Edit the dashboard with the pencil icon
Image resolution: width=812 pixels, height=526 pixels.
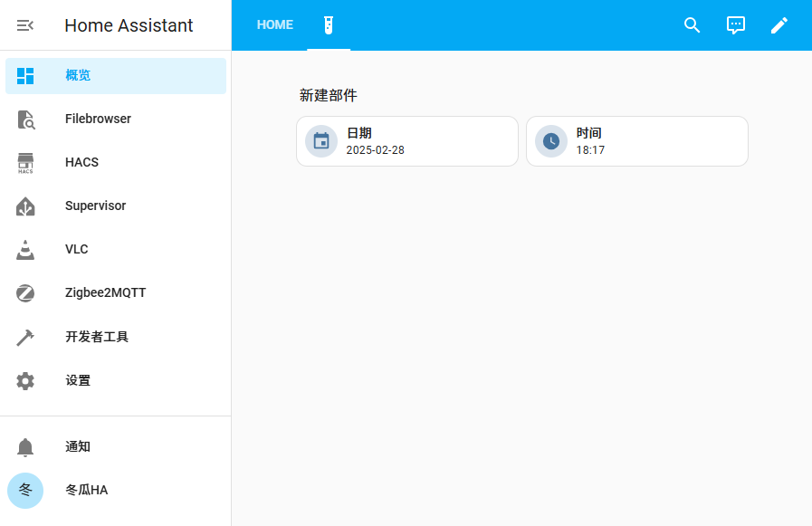[779, 24]
